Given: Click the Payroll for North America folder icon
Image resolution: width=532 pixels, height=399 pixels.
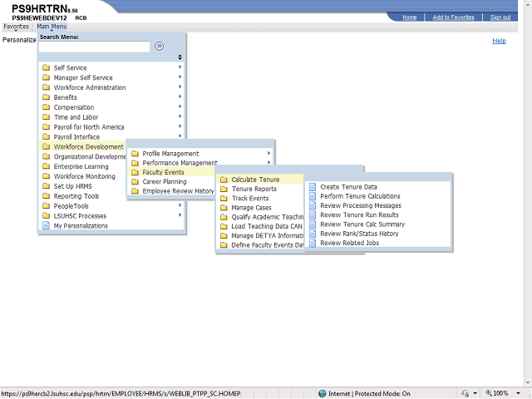Looking at the screenshot, I should [x=47, y=127].
